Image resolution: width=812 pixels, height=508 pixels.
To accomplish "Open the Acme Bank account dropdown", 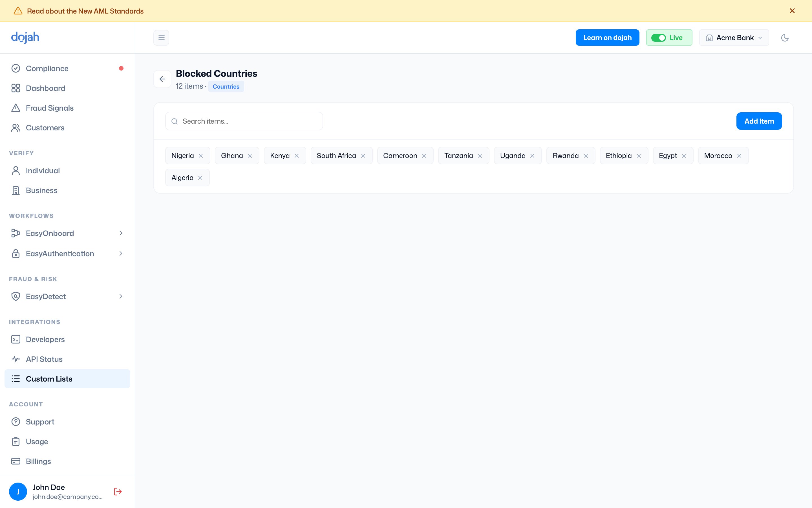I will point(734,38).
